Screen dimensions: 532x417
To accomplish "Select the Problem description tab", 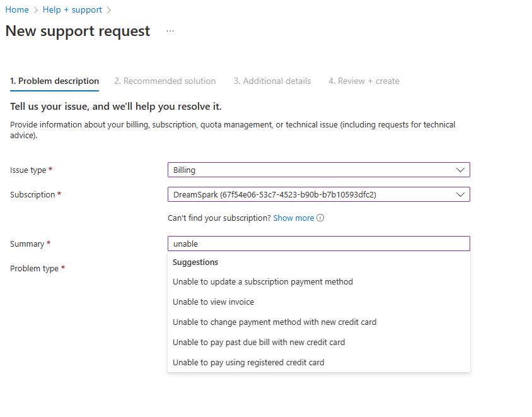I will tap(55, 81).
